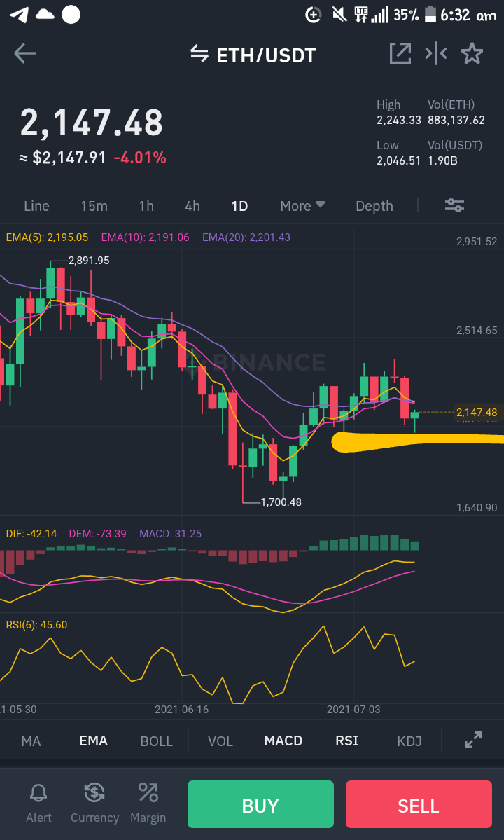The image size is (504, 840).
Task: Open the Margin percent icon
Action: point(148,792)
